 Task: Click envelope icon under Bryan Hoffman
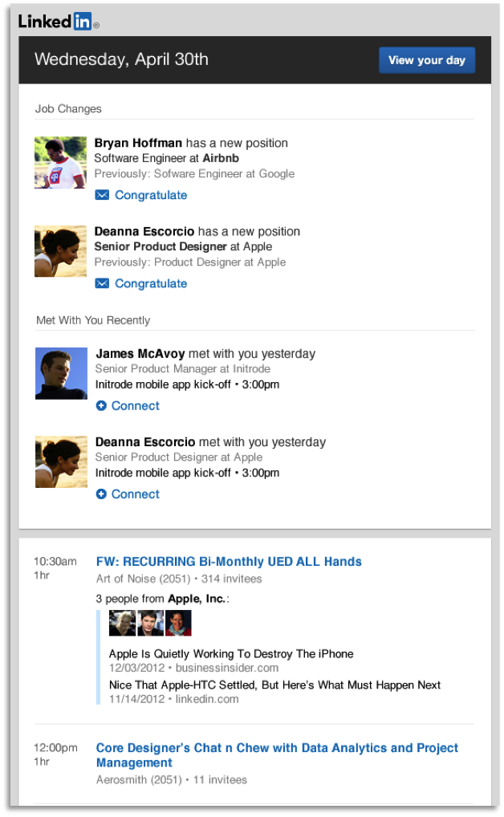click(102, 195)
